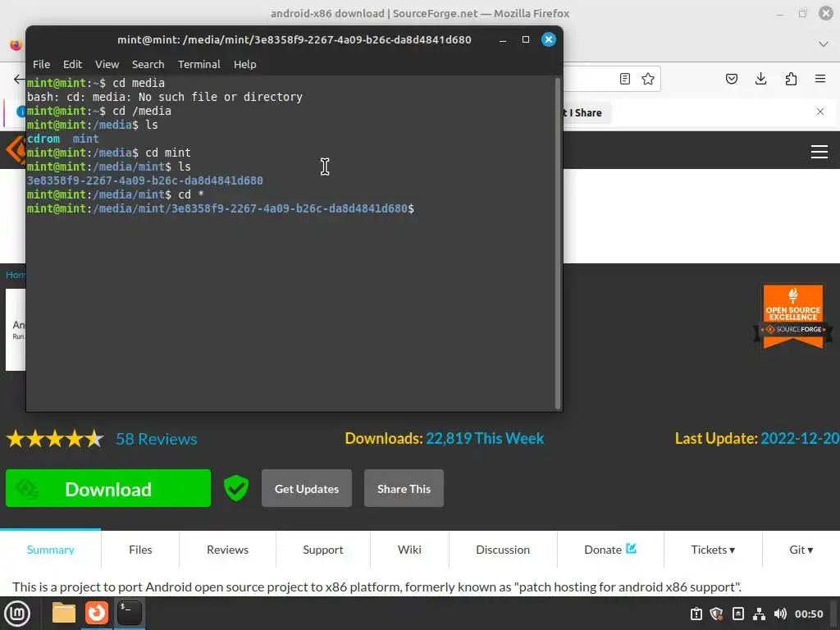840x630 pixels.
Task: Click the 'No such file or directory' line
Action: click(x=165, y=97)
